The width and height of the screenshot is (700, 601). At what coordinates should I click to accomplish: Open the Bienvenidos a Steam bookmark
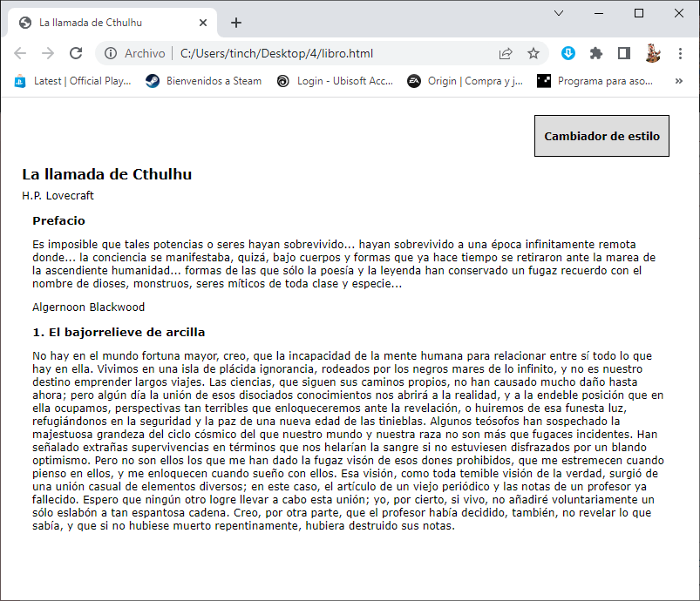204,81
